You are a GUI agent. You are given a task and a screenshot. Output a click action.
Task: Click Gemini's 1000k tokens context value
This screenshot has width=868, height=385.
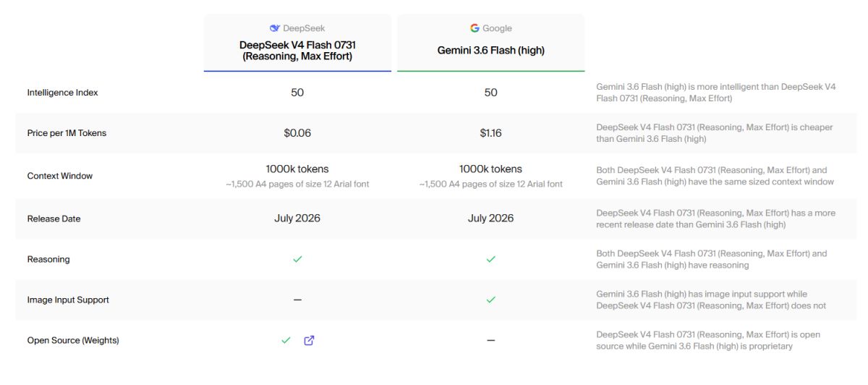(x=491, y=169)
